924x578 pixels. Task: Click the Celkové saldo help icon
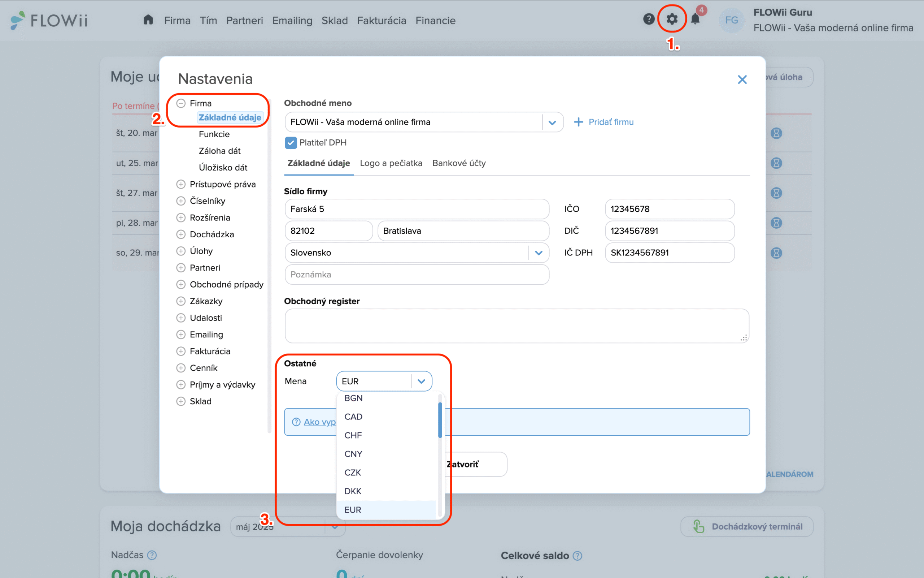(578, 556)
